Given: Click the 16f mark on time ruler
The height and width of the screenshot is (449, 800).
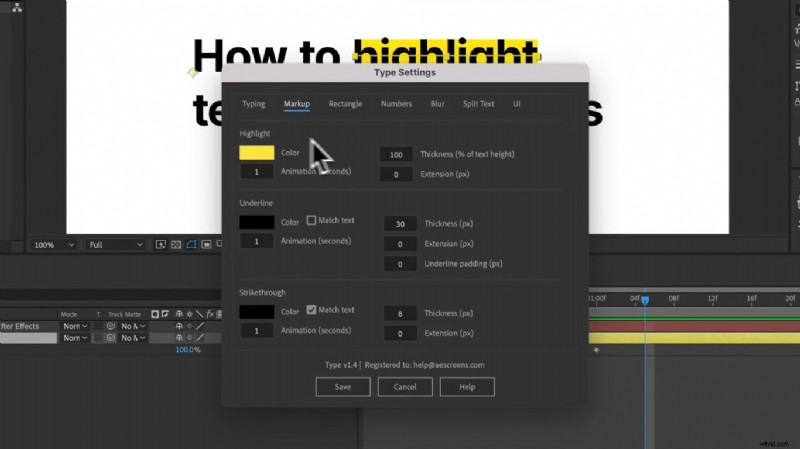Looking at the screenshot, I should [752, 298].
